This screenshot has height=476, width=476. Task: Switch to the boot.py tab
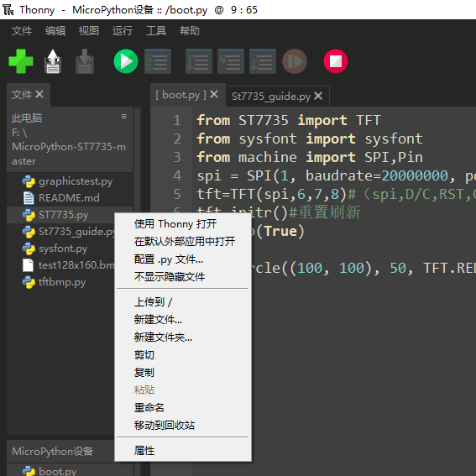(181, 95)
